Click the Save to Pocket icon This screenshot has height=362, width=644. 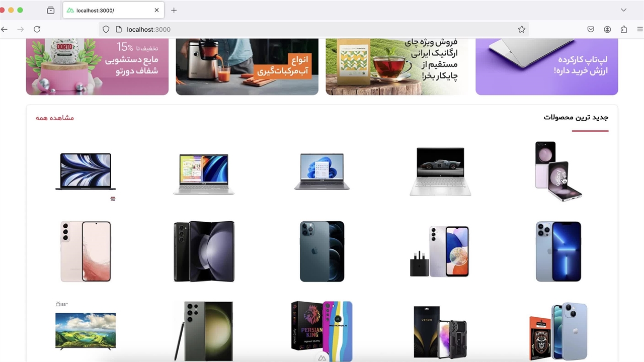(x=591, y=29)
